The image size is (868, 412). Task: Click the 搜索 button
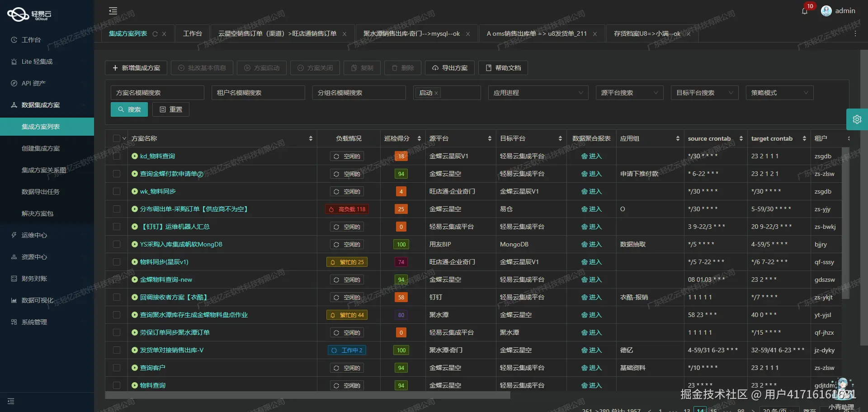point(129,109)
